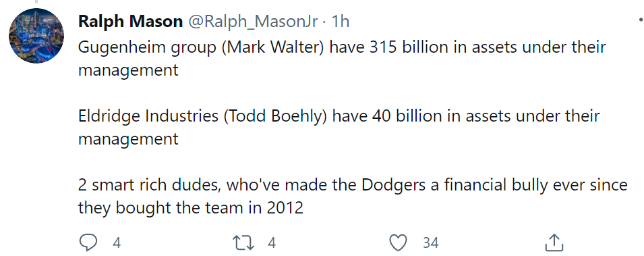The height and width of the screenshot is (256, 644).
Task: Open Ralph Mason's round profile avatar
Action: point(36,35)
